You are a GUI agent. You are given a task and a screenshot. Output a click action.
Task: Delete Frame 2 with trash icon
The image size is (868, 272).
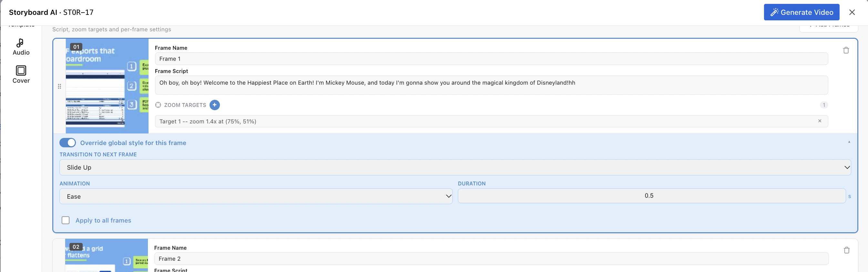tap(846, 250)
